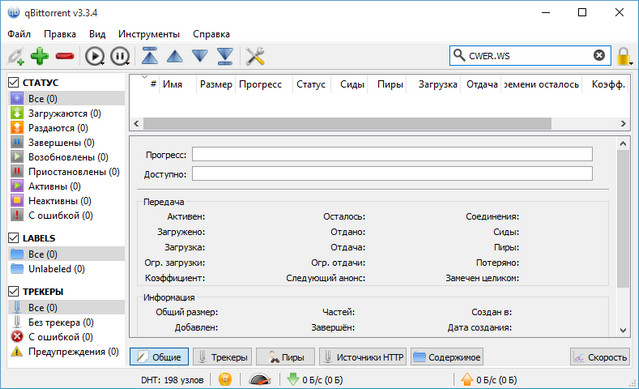Select Предупреждения (0) tracker filter
Viewport: 639px width, 389px height.
click(x=66, y=352)
